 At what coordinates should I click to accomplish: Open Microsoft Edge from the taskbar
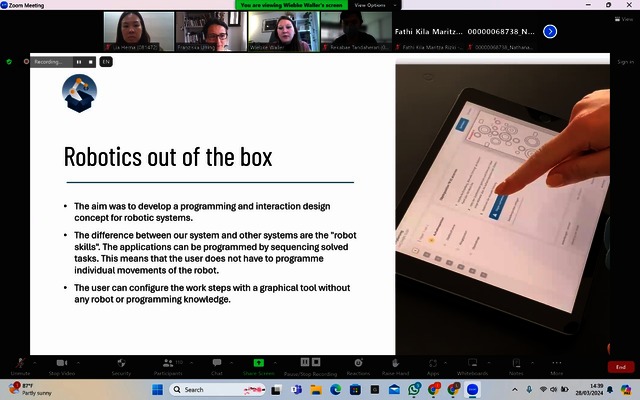336,390
